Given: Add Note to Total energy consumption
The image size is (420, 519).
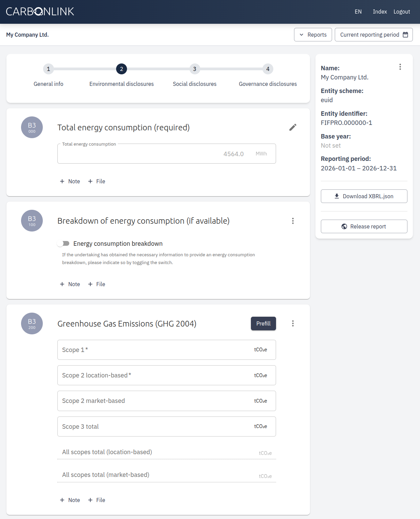Looking at the screenshot, I should pos(70,181).
